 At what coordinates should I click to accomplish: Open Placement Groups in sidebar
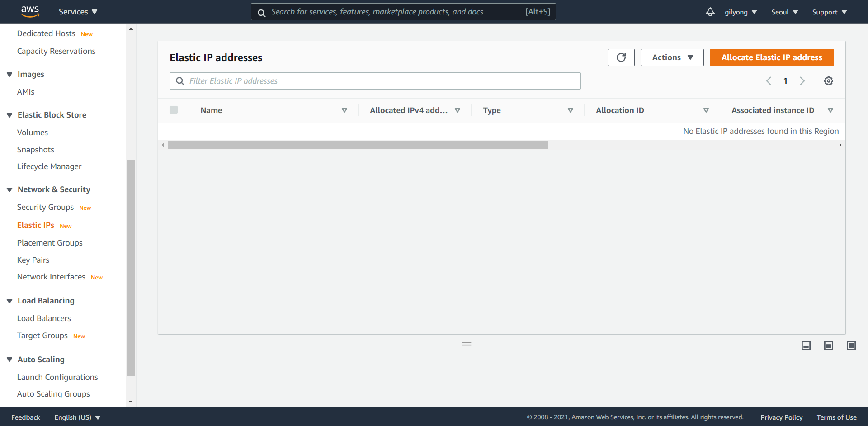pos(50,243)
